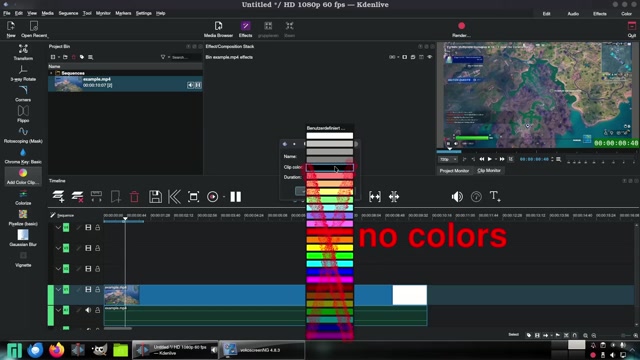
Task: Open the Settings menu
Action: coord(143,13)
